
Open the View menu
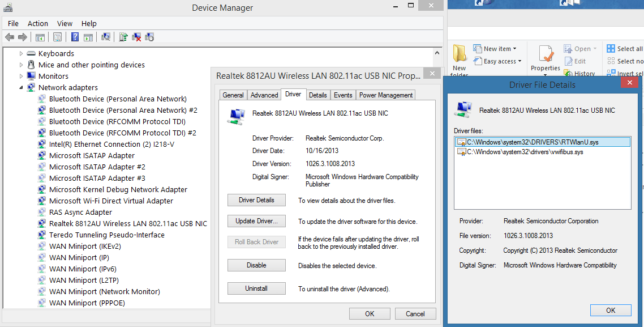pyautogui.click(x=65, y=23)
